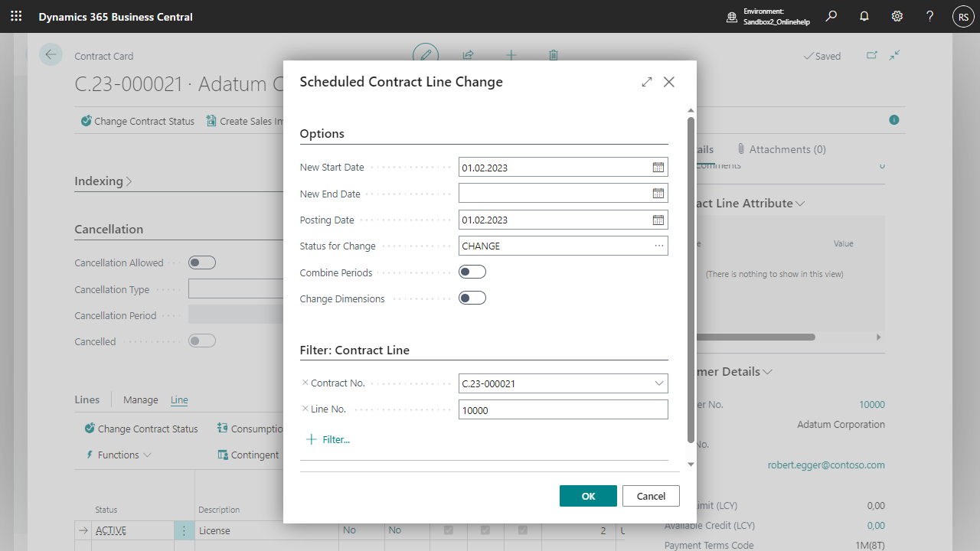The image size is (980, 551).
Task: Open the search magnifier in header
Action: coord(831,16)
